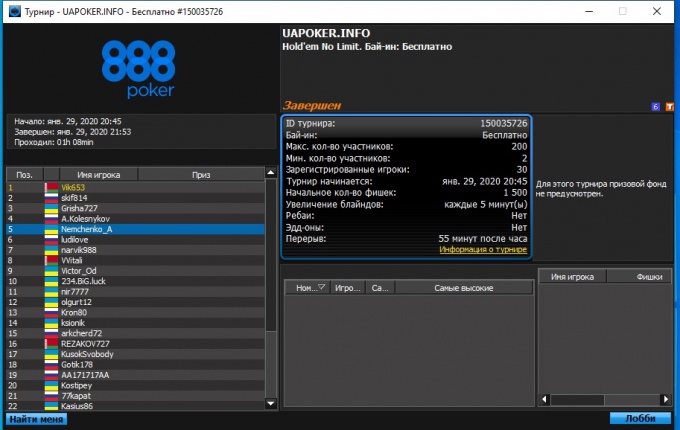Click the tournament ID value 150035726
The image size is (680, 430).
tap(503, 124)
